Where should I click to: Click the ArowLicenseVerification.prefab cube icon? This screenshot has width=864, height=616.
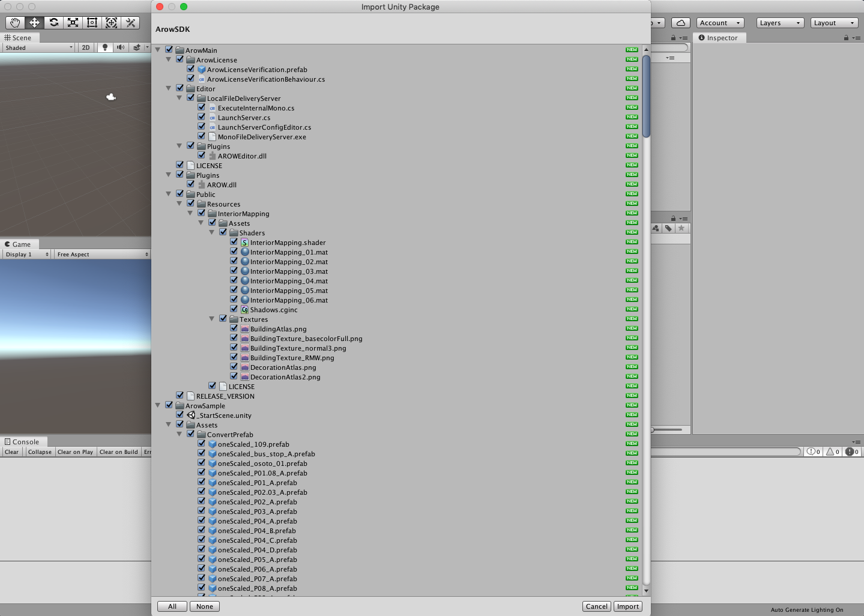pos(202,70)
